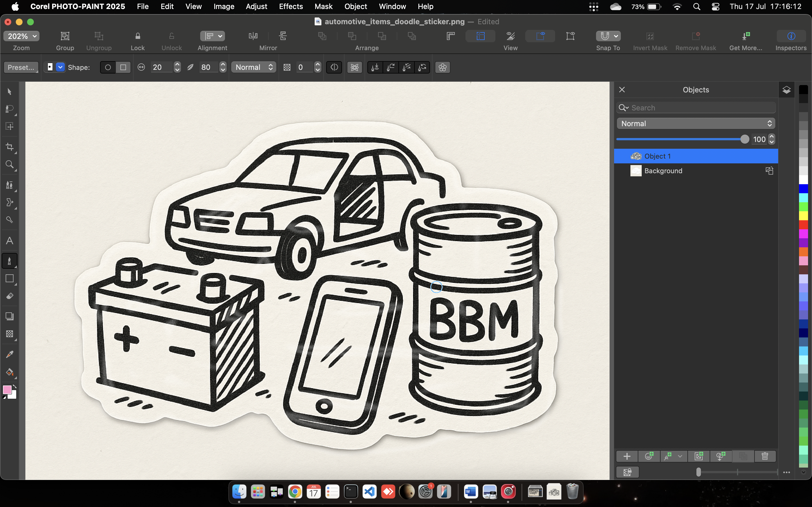Select the Text tool in toolbox
Image resolution: width=812 pixels, height=507 pixels.
(9, 241)
